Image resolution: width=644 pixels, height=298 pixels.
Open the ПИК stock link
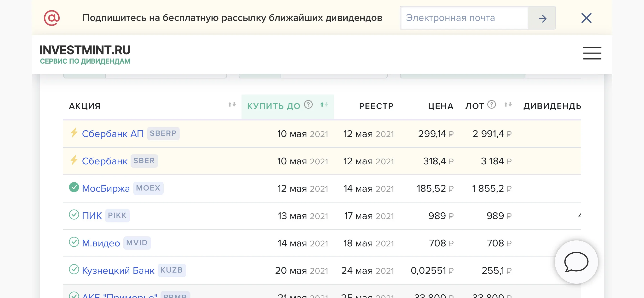(92, 216)
